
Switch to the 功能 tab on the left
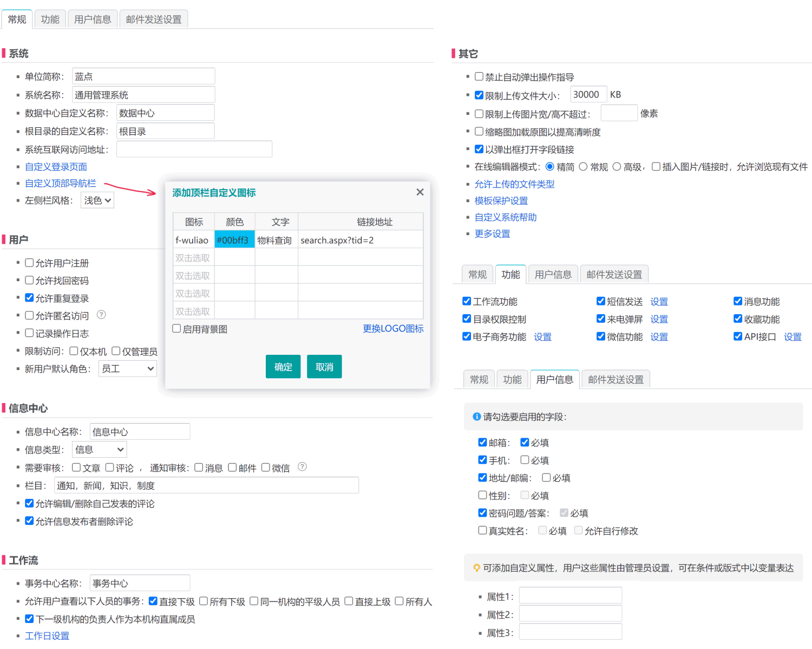[50, 18]
